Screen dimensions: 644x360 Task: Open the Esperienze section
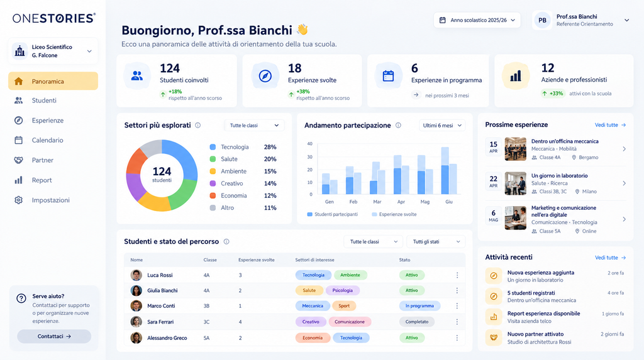(53, 120)
